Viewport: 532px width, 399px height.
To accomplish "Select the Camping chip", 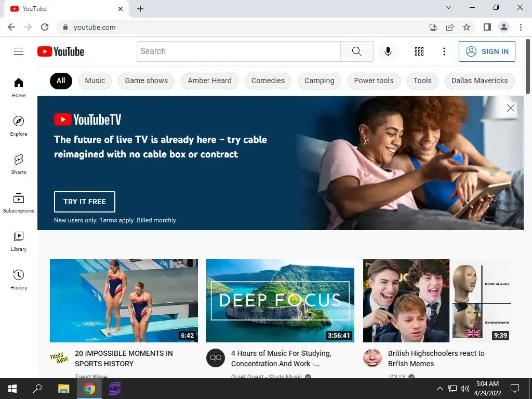I will point(320,81).
